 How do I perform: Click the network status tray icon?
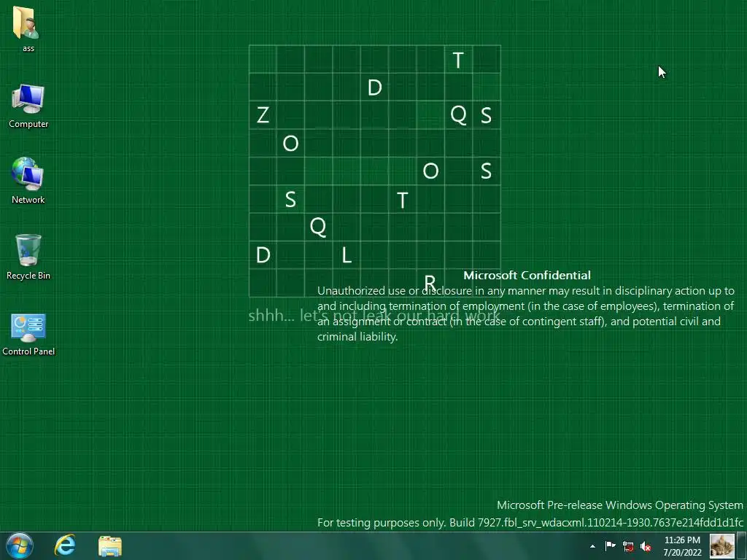628,546
